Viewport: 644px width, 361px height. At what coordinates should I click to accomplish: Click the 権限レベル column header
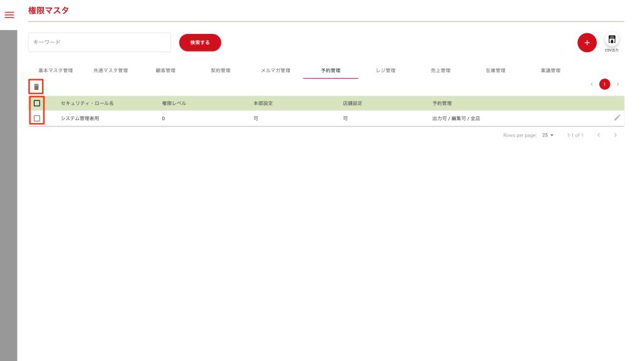[x=174, y=103]
